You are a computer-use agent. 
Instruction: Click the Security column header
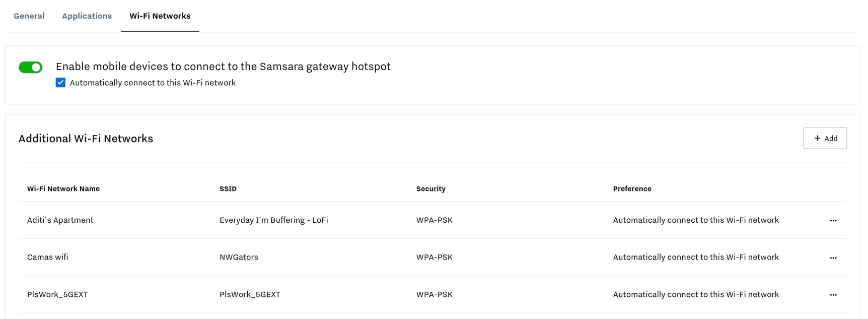(430, 188)
